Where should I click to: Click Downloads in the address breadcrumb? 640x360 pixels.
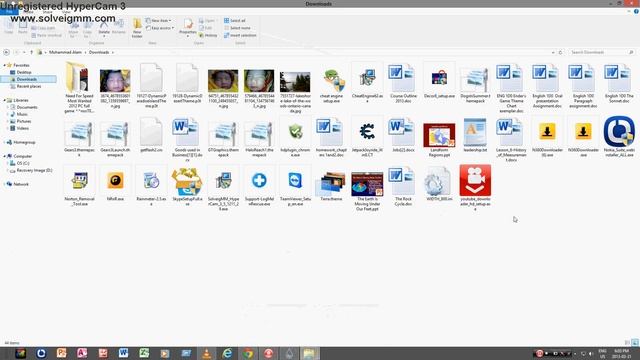pyautogui.click(x=99, y=52)
